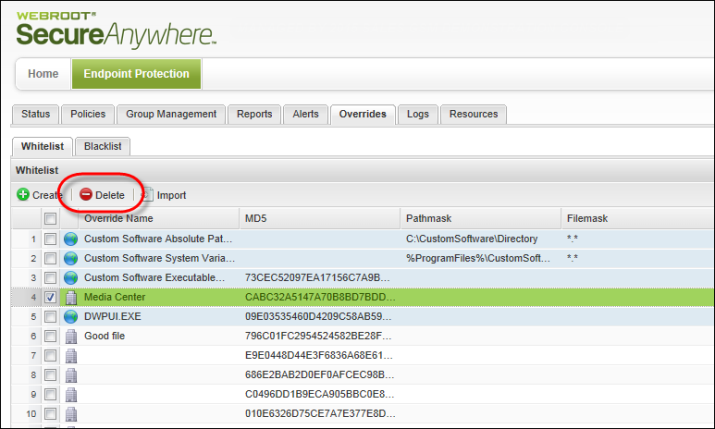The width and height of the screenshot is (715, 429).
Task: Check the box for DWPUI.EXE row
Action: click(x=50, y=316)
